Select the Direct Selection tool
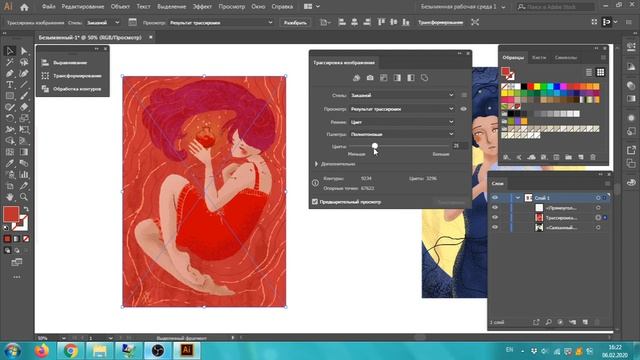Screen dimensions: 640x360 point(24,51)
